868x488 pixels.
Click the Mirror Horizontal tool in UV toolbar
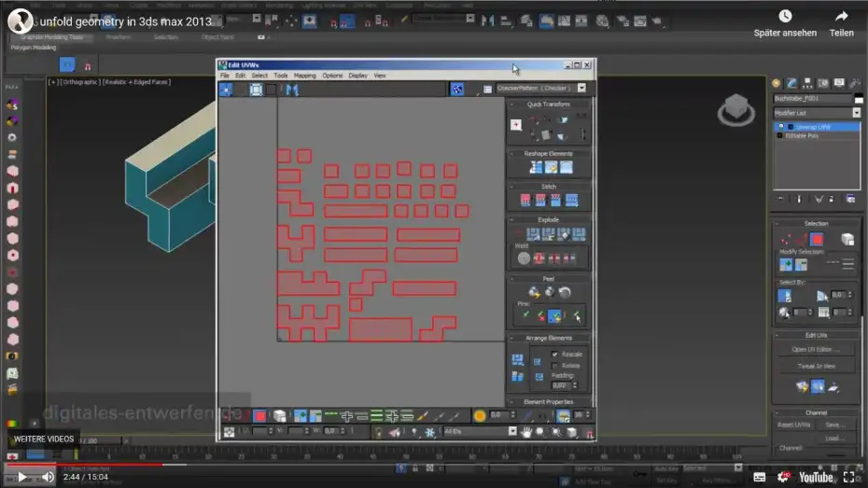coord(292,89)
